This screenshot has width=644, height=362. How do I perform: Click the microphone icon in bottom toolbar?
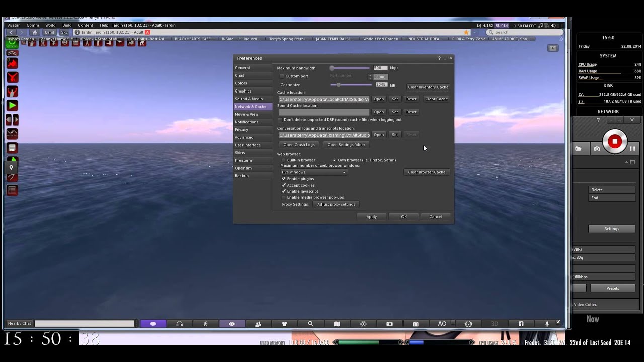pos(547,324)
